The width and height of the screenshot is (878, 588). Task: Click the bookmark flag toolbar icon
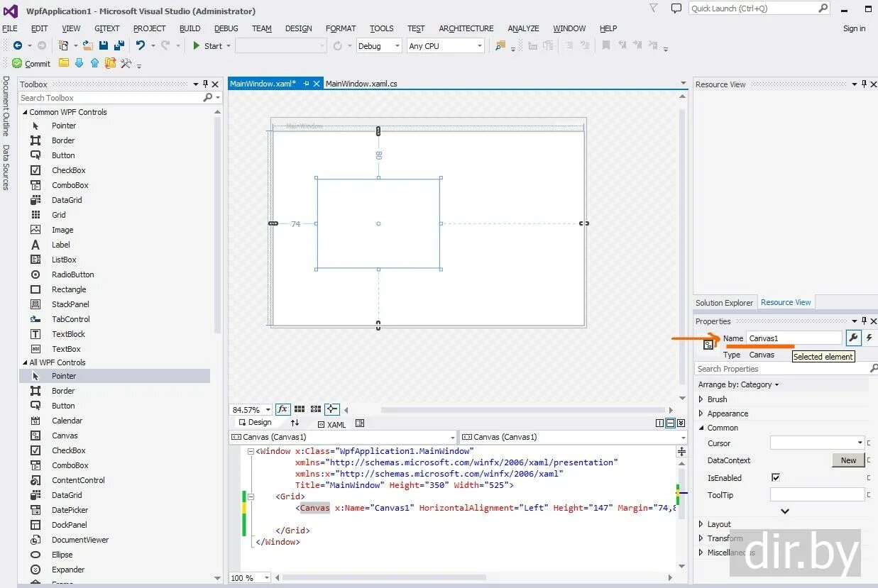point(606,45)
